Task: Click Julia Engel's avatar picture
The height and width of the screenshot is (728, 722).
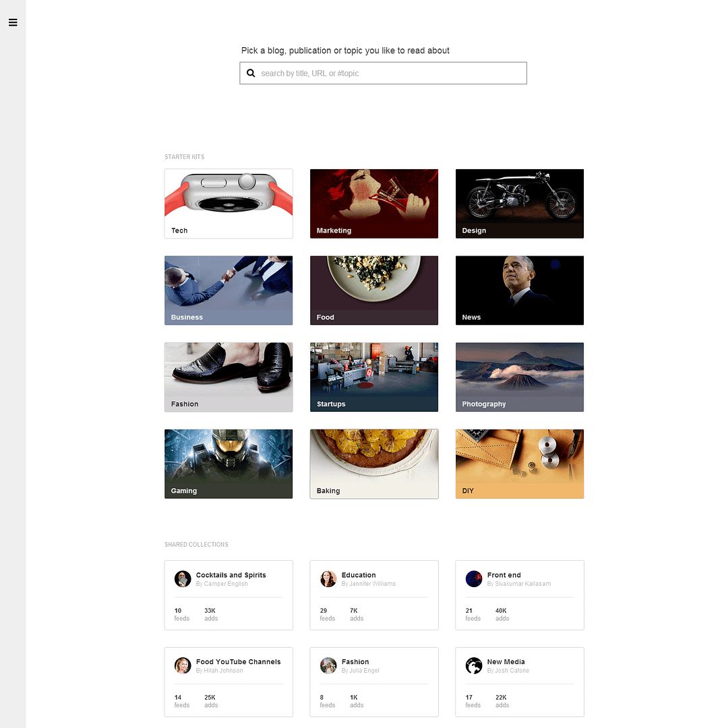Action: coord(328,665)
